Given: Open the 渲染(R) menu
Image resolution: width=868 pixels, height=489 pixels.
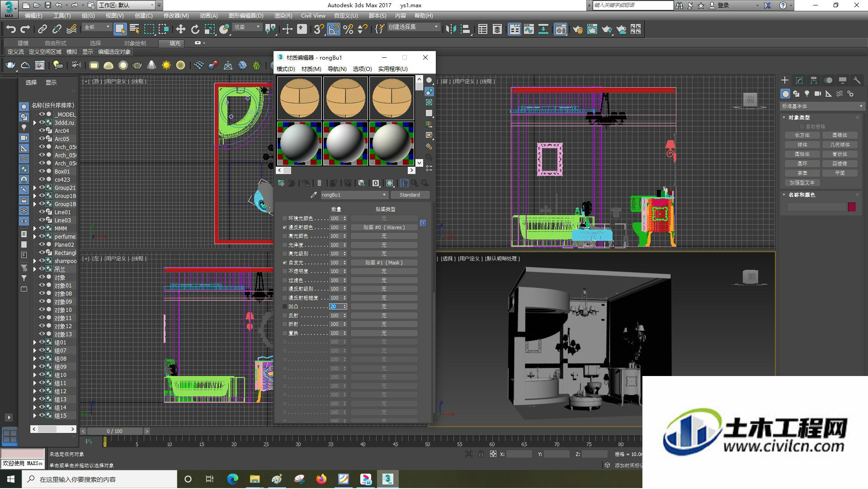Looking at the screenshot, I should click(x=283, y=15).
